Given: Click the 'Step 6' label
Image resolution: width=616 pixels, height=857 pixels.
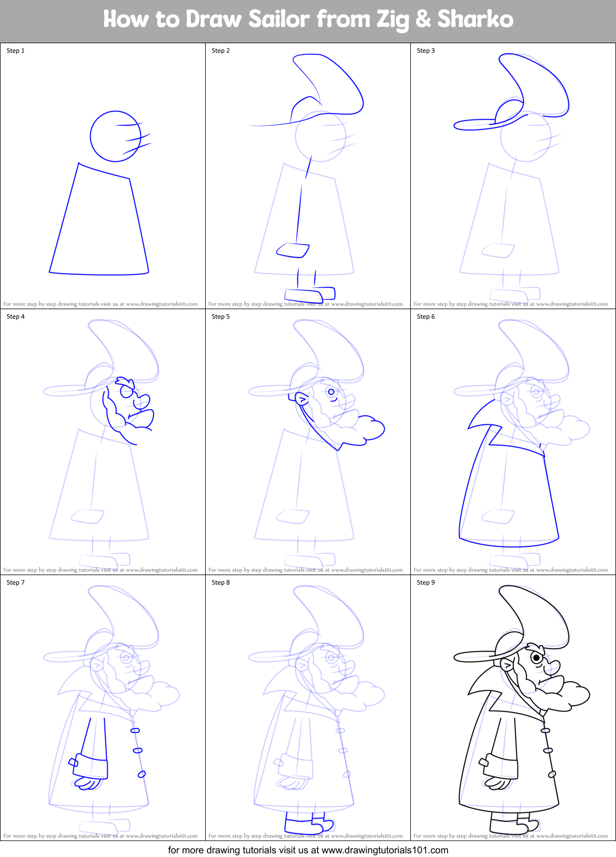Looking at the screenshot, I should 426,317.
